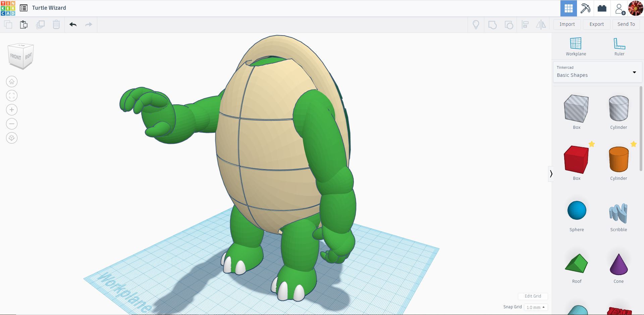Toggle show all lightbulb icon

pyautogui.click(x=476, y=24)
